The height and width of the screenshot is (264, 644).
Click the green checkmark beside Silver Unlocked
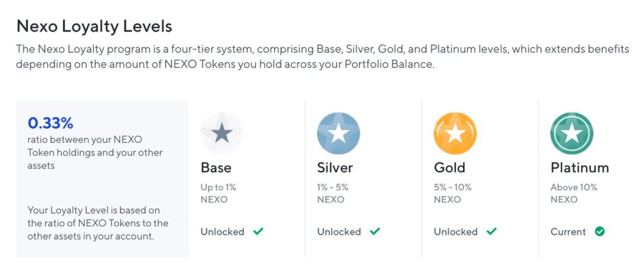click(x=375, y=231)
